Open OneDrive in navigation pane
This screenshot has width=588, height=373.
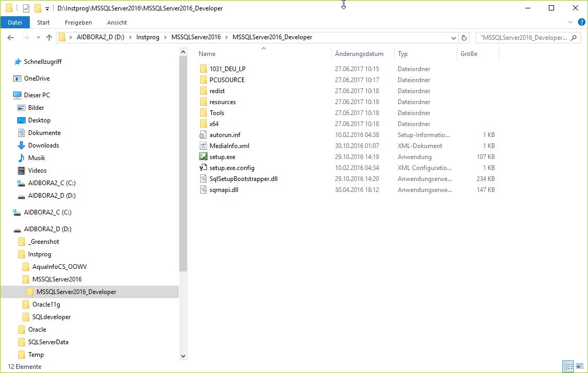37,78
